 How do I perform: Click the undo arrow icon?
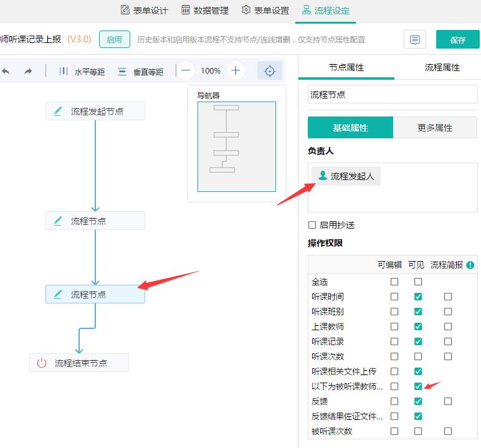click(6, 71)
